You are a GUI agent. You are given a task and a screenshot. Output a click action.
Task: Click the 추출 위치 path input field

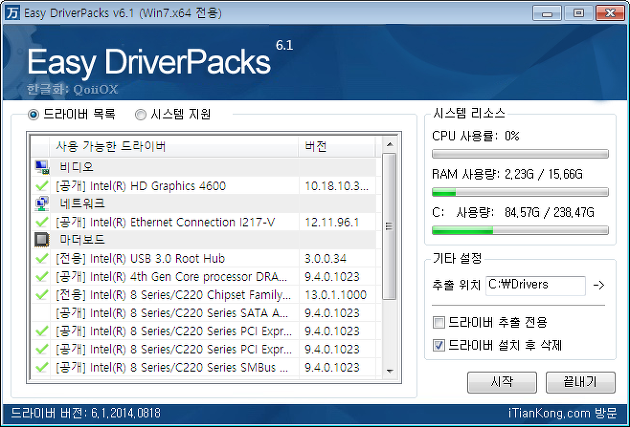tap(535, 285)
